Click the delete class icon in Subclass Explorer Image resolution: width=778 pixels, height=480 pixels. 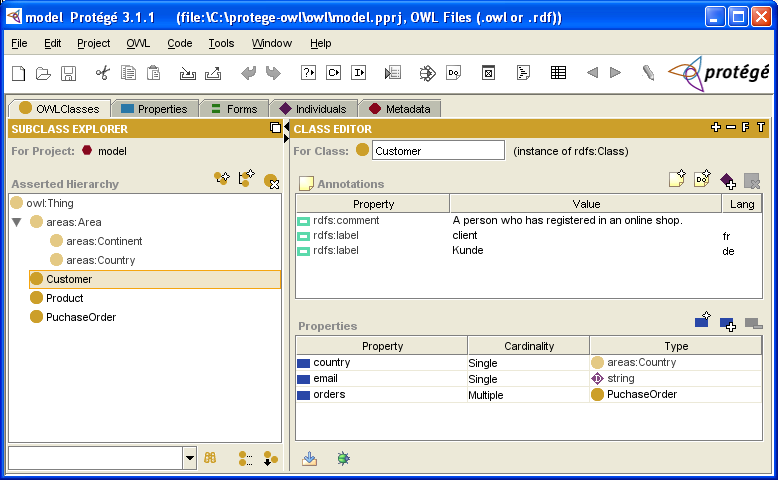pyautogui.click(x=271, y=180)
